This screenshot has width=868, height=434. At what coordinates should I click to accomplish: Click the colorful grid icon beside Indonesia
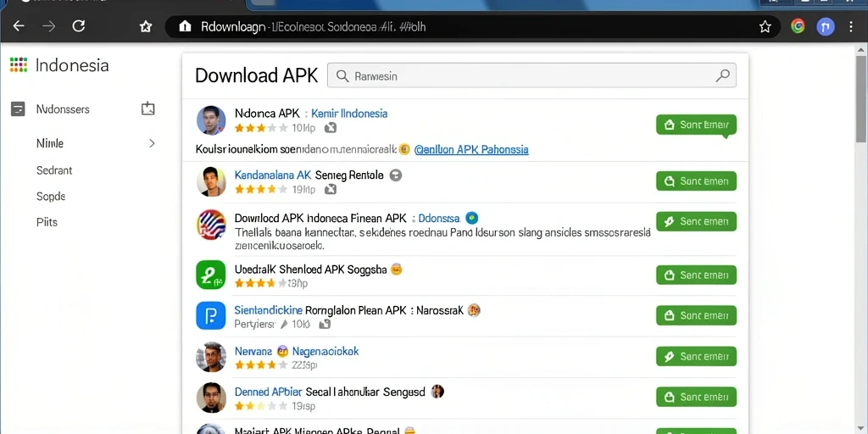click(19, 64)
